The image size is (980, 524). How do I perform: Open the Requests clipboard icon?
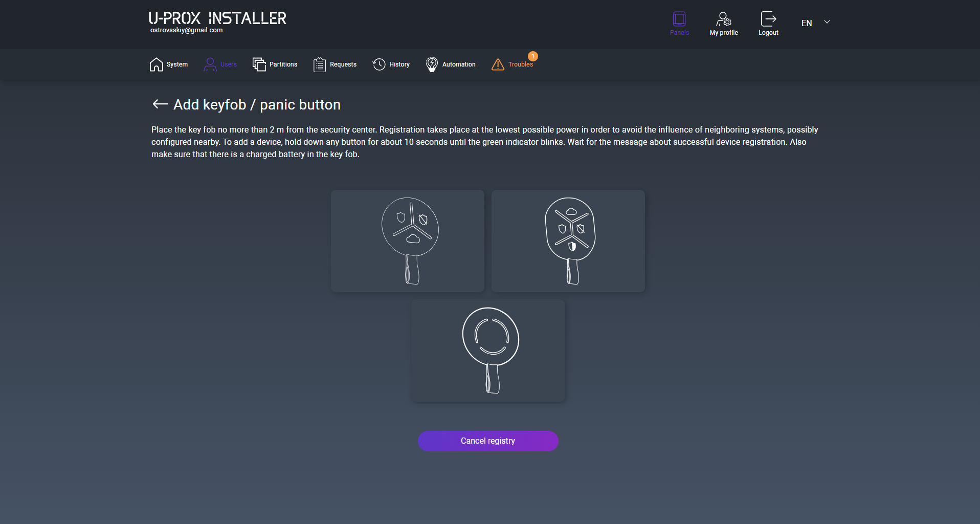point(319,64)
